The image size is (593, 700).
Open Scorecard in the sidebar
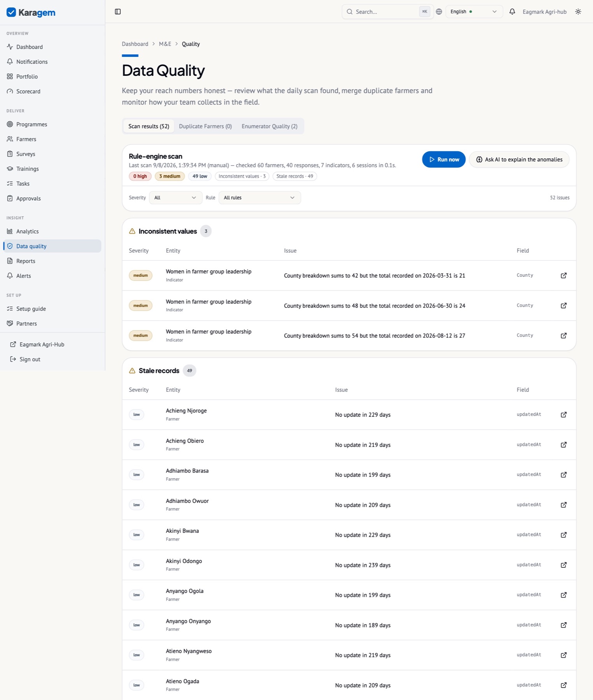point(53,91)
